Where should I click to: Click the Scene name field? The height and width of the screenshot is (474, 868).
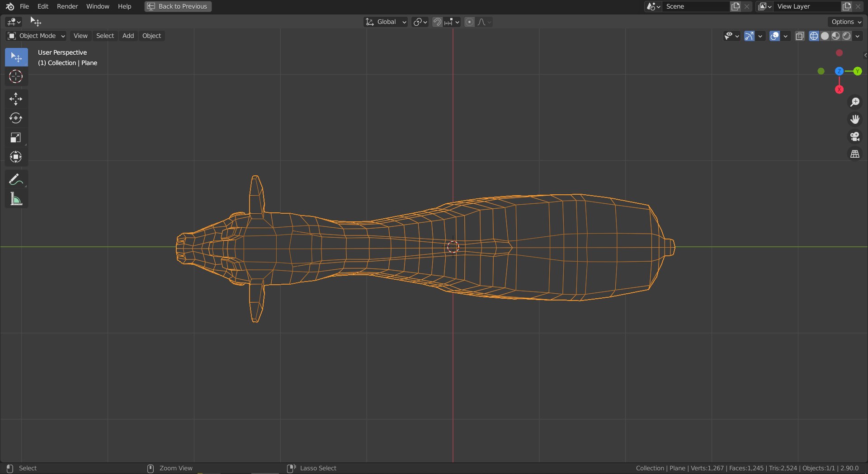(x=696, y=6)
